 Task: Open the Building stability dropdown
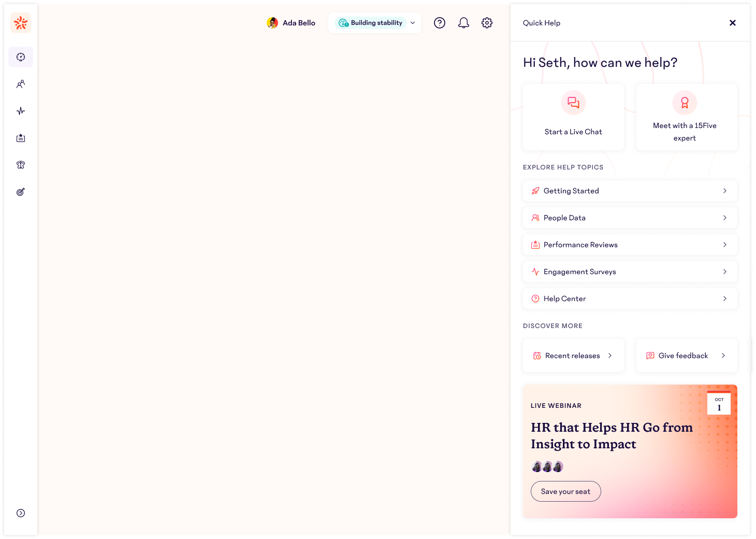[375, 23]
